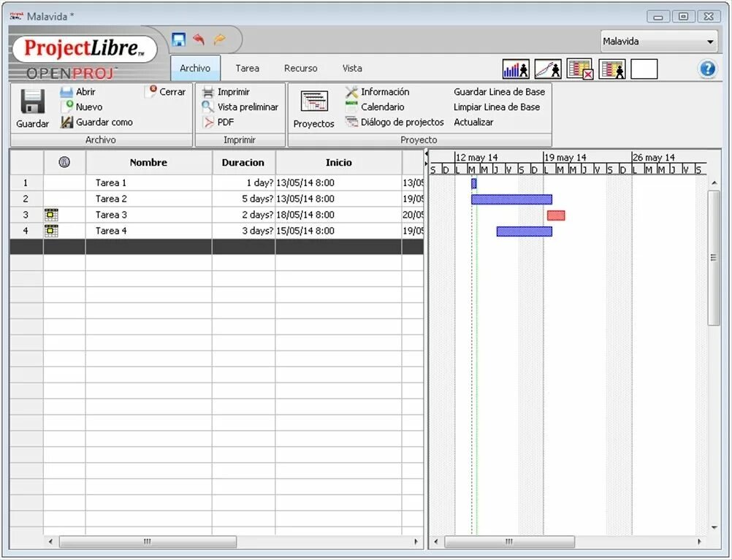Click the Nombre column header
Viewport: 732px width, 560px height.
pos(148,162)
